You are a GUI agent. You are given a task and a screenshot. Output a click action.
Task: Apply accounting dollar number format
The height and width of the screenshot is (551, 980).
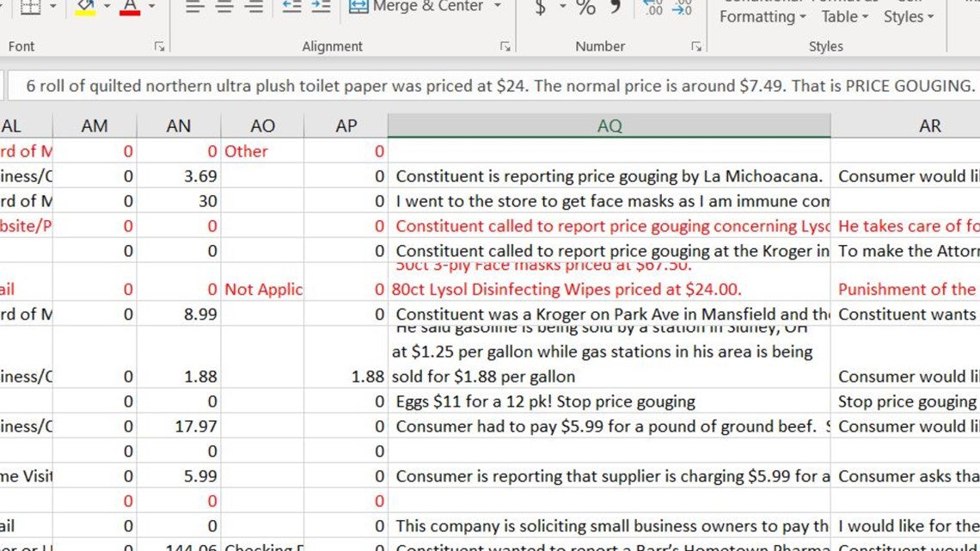coord(541,7)
